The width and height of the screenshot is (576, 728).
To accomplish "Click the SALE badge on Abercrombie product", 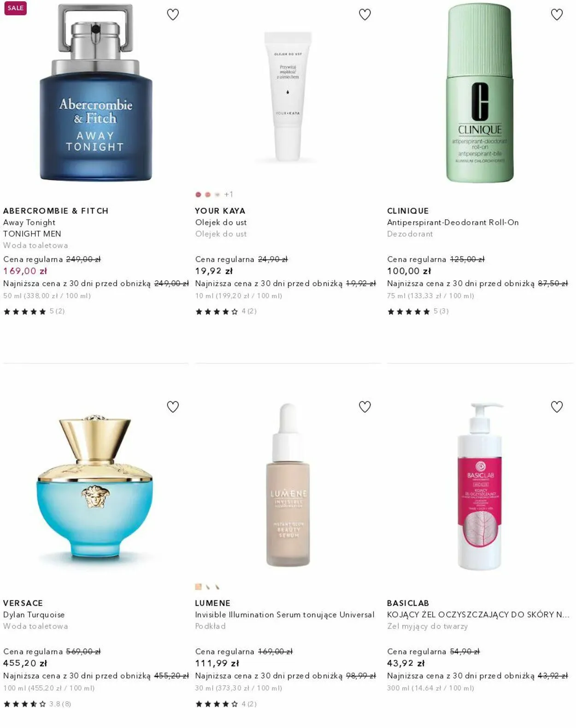I will click(15, 8).
